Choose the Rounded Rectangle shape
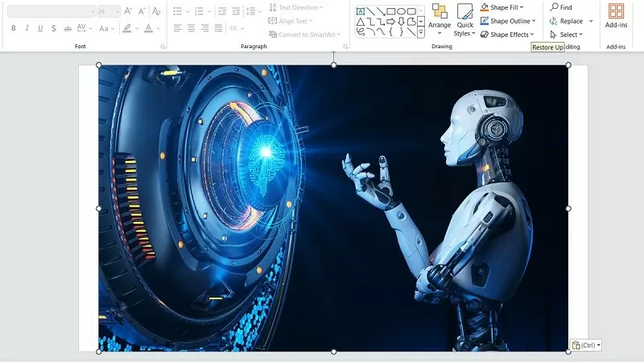 411,11
